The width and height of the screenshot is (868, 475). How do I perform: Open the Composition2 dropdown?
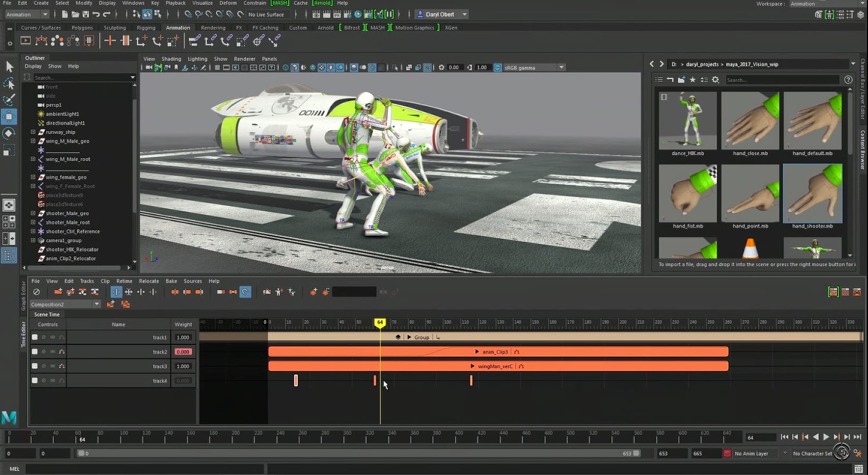97,304
